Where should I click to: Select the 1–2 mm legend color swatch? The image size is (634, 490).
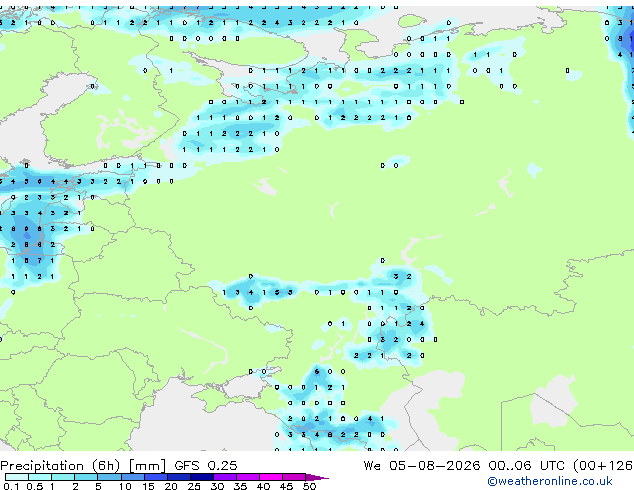click(x=63, y=477)
